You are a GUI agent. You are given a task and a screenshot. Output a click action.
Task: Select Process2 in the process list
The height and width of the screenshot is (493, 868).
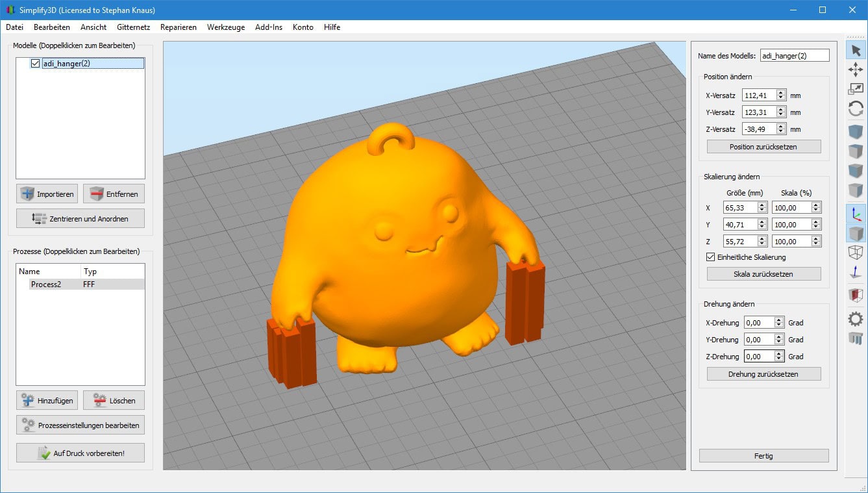point(45,284)
